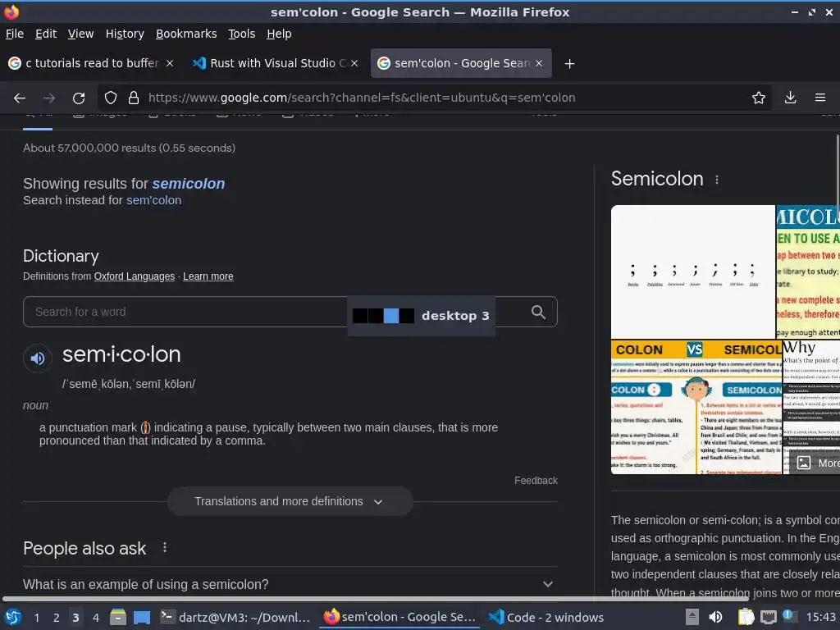Open the tracking protection shield icon

pos(111,98)
